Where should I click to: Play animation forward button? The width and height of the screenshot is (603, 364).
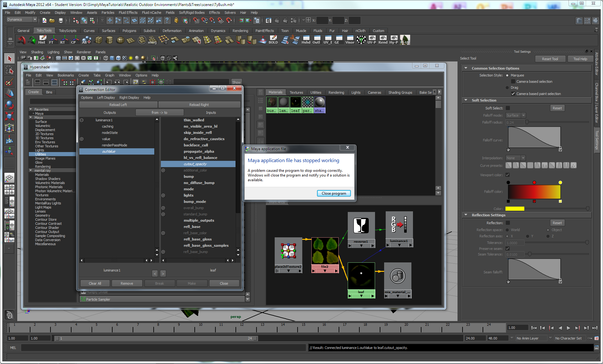point(569,328)
